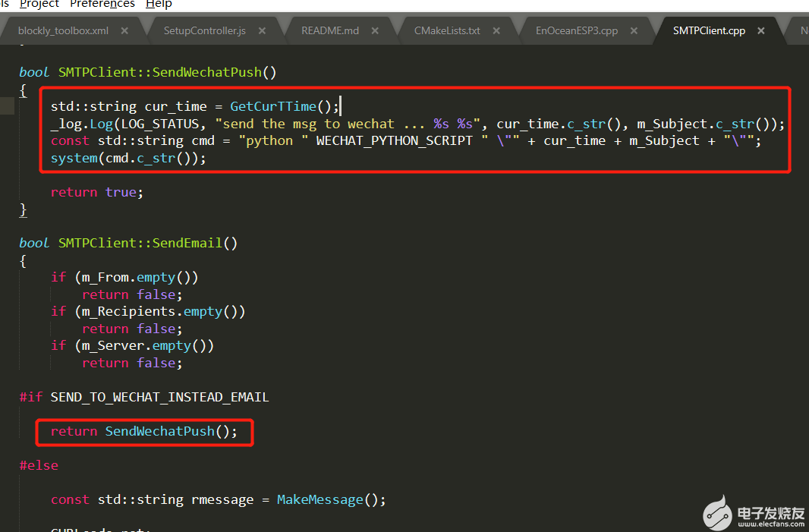The image size is (809, 532).
Task: Switch to SetupController.js tab
Action: point(204,31)
